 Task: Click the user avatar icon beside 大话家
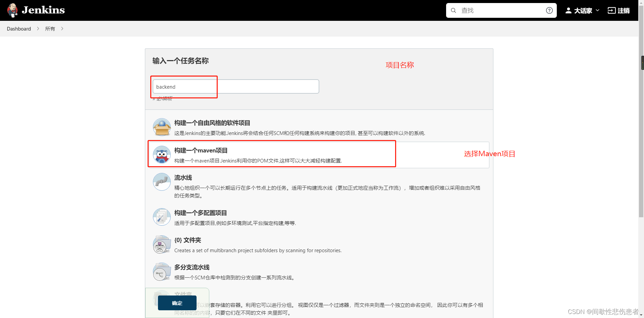coord(569,10)
